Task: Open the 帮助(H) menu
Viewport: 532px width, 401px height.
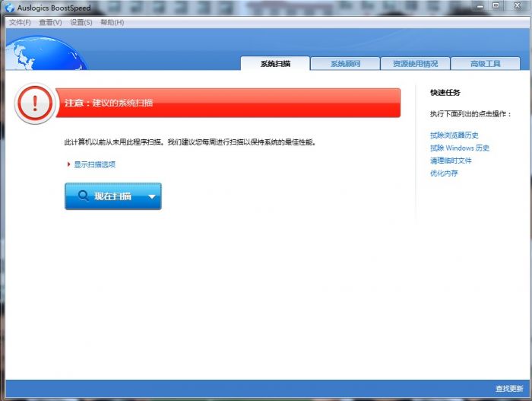Action: (x=112, y=22)
